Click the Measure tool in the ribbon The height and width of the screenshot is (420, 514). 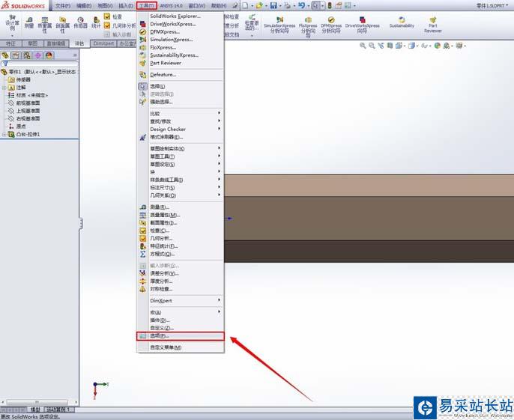tap(29, 23)
